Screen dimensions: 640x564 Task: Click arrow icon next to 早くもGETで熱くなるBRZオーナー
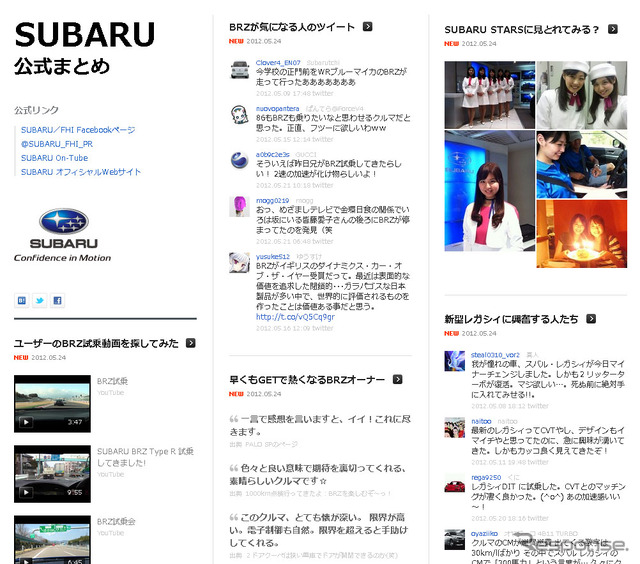[398, 380]
